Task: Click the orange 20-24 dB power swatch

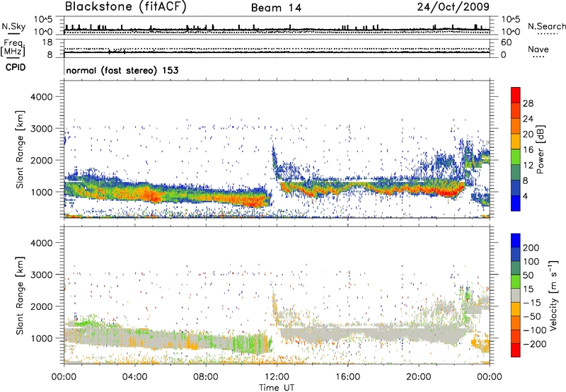Action: click(x=516, y=127)
